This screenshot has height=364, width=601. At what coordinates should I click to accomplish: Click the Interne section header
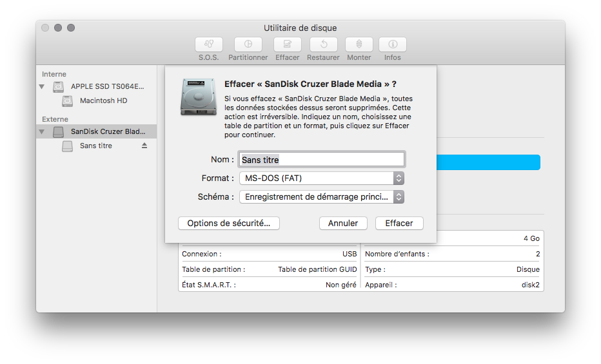[x=54, y=74]
